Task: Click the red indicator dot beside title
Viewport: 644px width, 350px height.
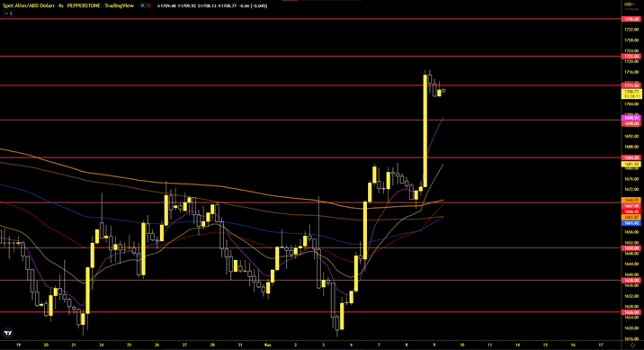Action: [148, 5]
